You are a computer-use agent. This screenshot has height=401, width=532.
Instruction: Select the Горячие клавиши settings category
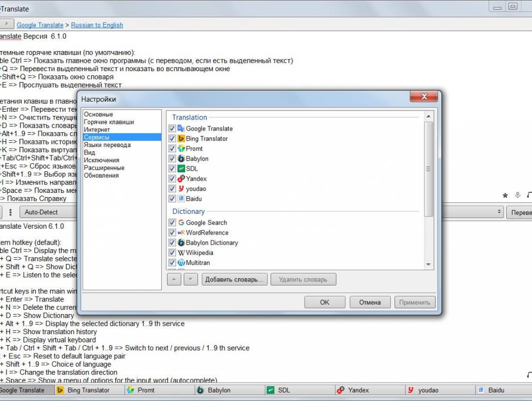tap(122, 122)
